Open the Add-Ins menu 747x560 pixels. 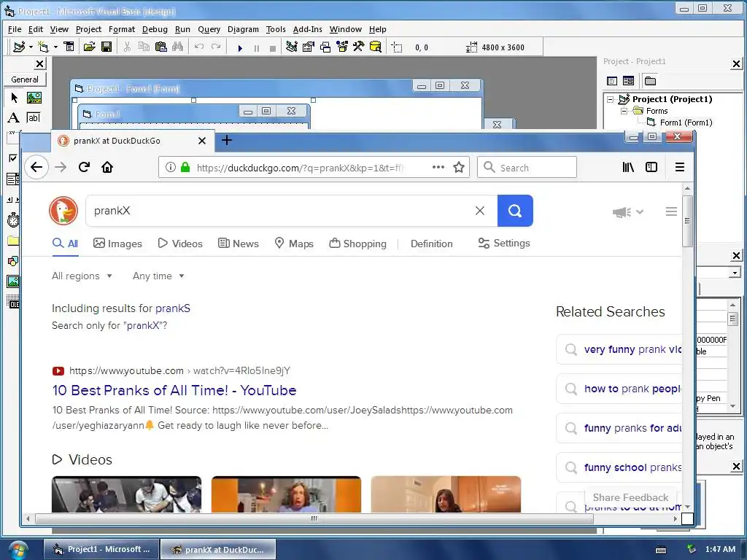pos(307,29)
